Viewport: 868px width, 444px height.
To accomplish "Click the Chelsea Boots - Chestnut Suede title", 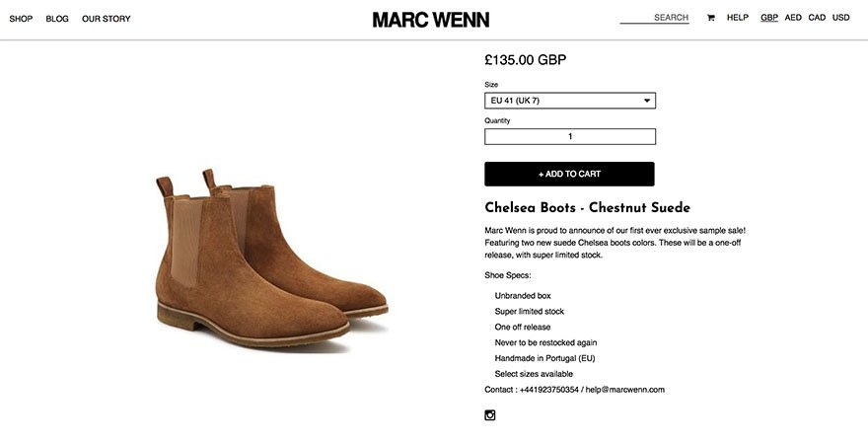I will click(x=587, y=208).
